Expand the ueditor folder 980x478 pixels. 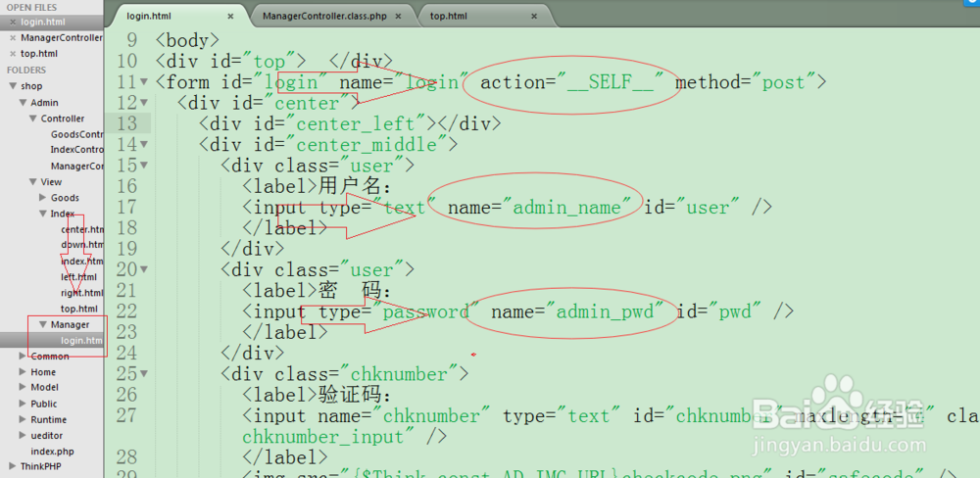(x=23, y=436)
